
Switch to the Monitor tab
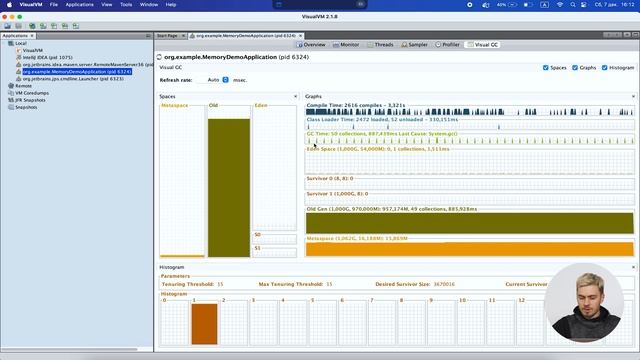pos(346,45)
